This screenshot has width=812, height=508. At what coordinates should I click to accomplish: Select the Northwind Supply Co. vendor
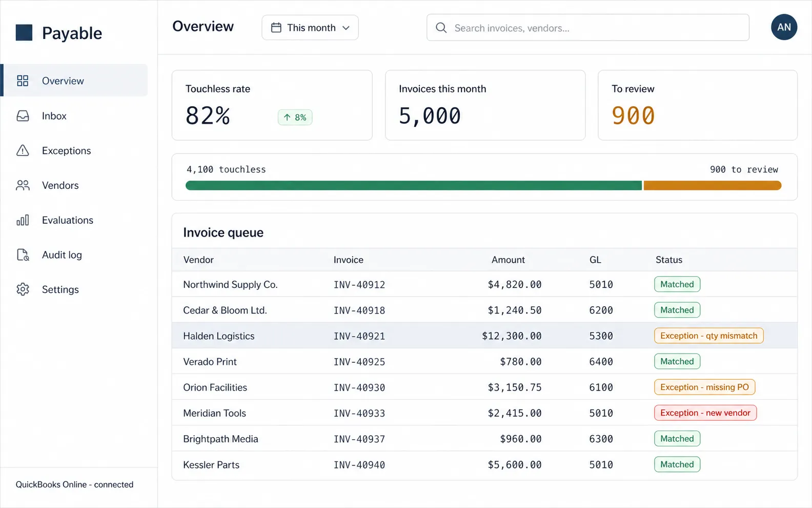(230, 284)
